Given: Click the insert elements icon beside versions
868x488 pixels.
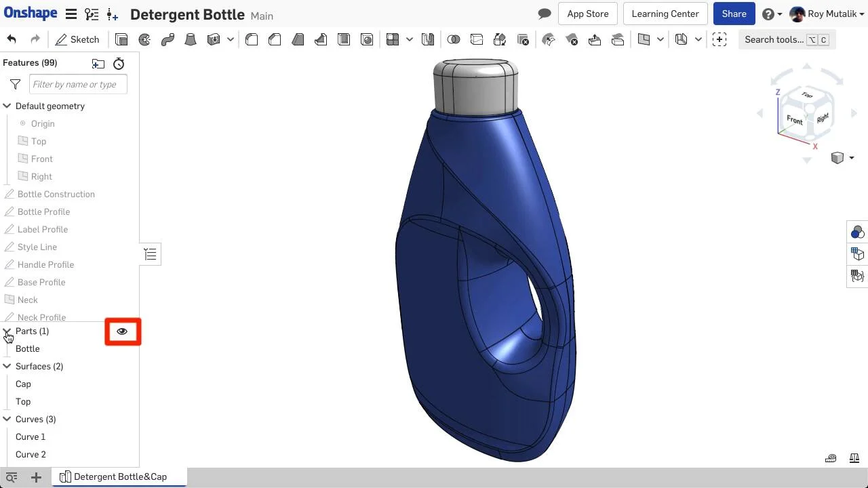Looking at the screenshot, I should (x=113, y=14).
